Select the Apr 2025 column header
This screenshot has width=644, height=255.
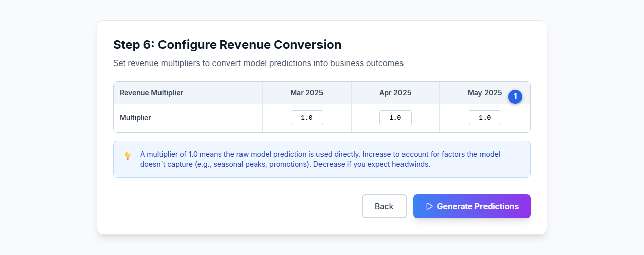(395, 93)
